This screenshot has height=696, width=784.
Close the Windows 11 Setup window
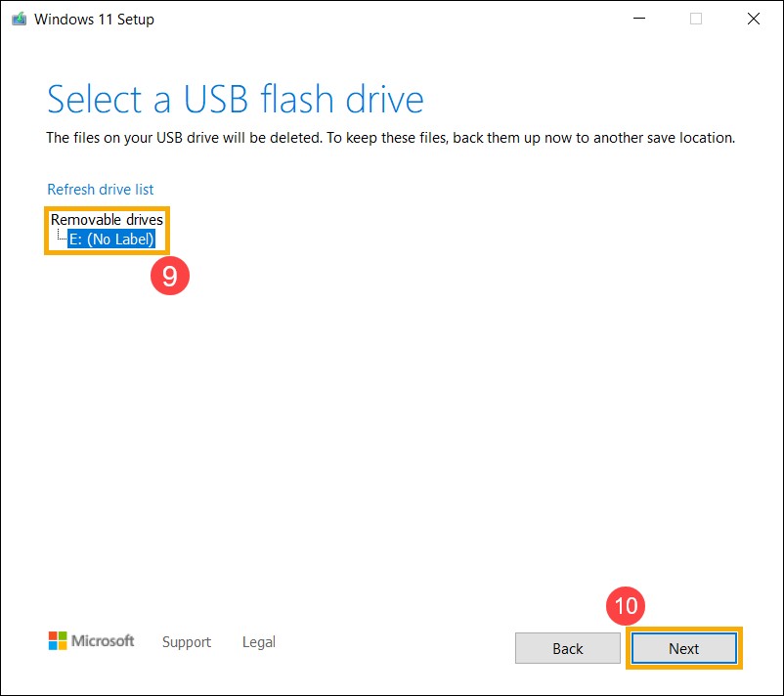pyautogui.click(x=753, y=19)
